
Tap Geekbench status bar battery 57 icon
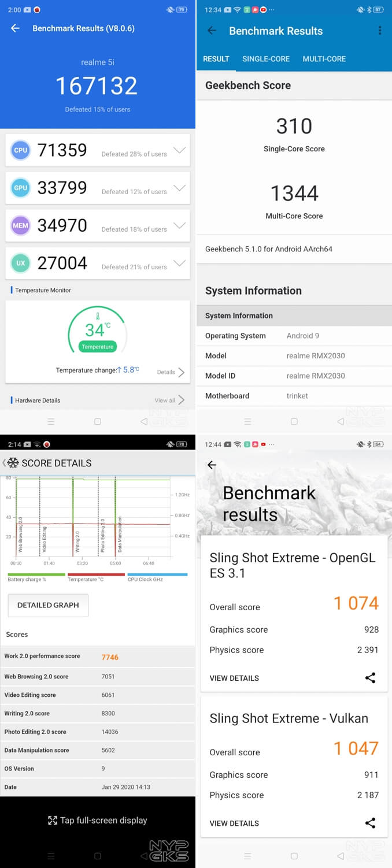(379, 10)
